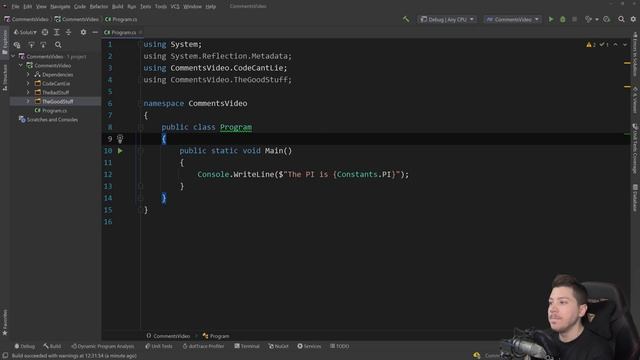Screen dimensions: 640x360
Task: Click the Program breadcrumb at editor bottom
Action: pyautogui.click(x=216, y=336)
